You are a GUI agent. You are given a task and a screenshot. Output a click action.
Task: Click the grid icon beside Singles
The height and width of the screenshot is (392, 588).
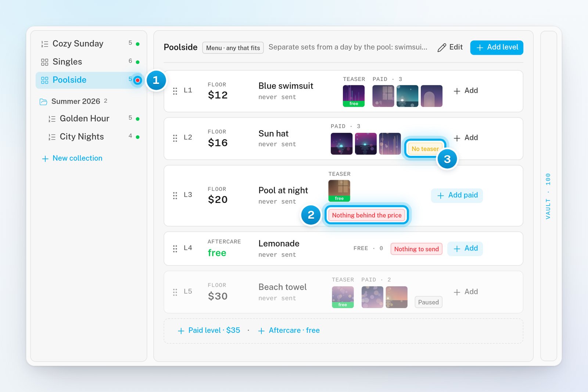pos(44,62)
